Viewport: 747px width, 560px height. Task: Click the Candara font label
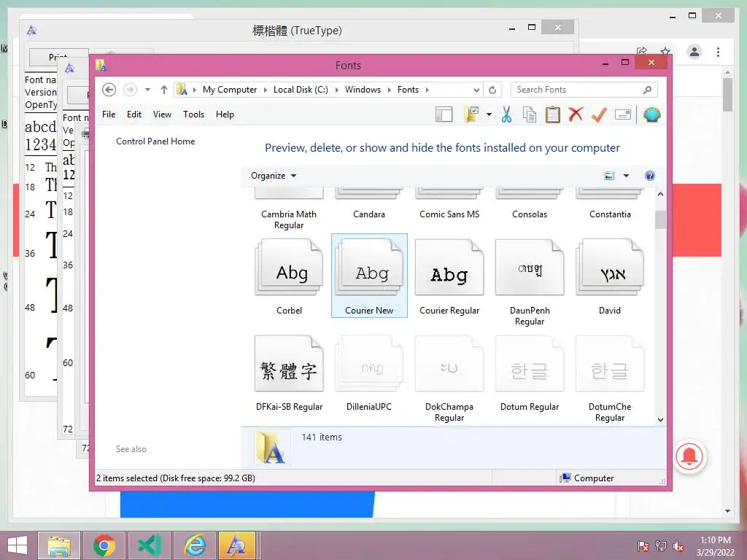tap(369, 214)
